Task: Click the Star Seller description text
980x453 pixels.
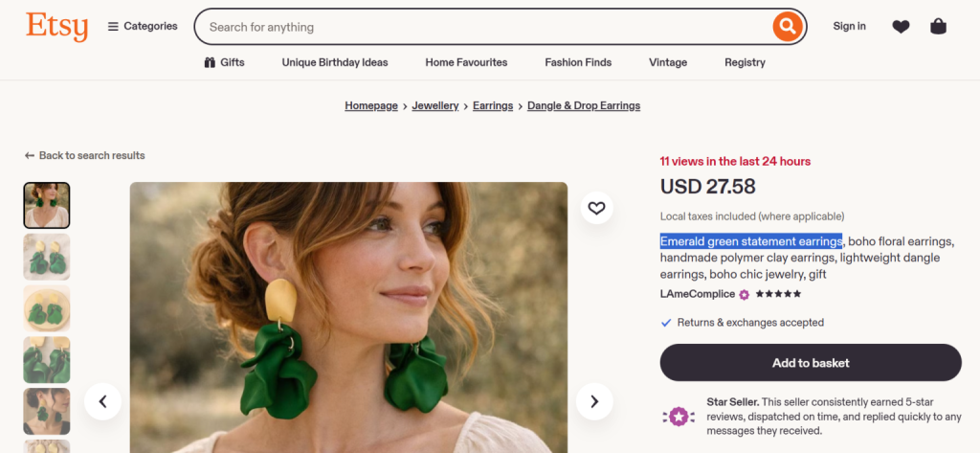Action: click(834, 416)
